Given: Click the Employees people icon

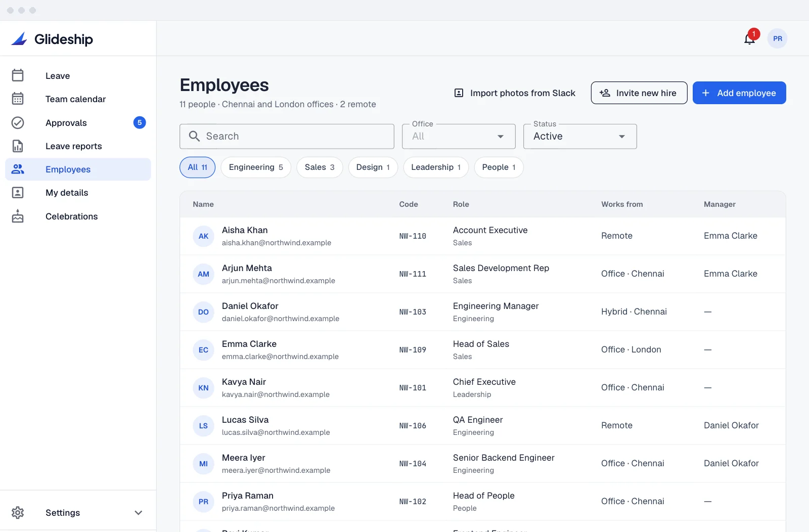Looking at the screenshot, I should click(x=18, y=169).
